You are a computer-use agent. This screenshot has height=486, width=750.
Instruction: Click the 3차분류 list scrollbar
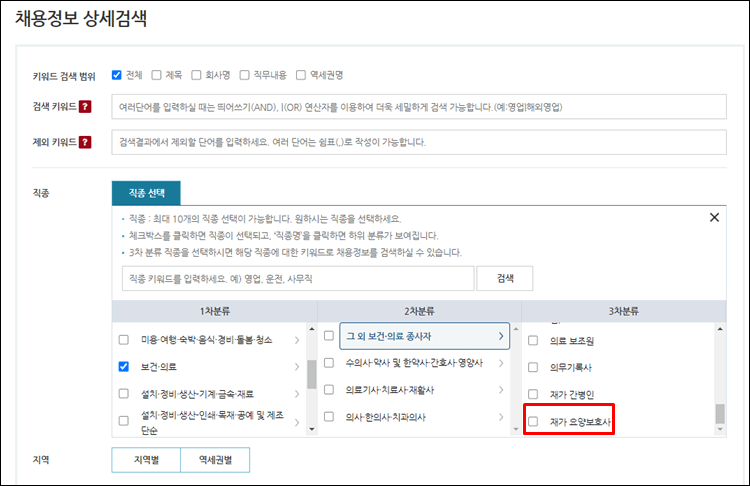click(720, 412)
